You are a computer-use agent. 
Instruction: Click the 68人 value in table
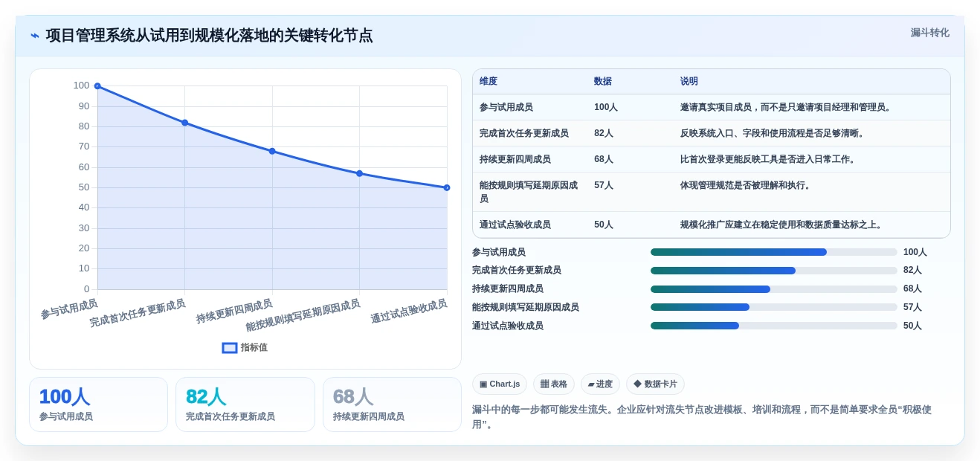point(604,159)
